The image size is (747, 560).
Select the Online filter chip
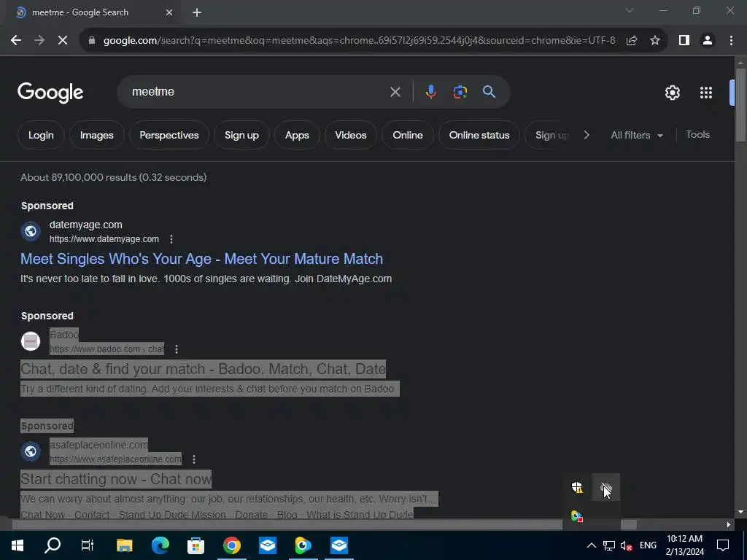(x=407, y=135)
